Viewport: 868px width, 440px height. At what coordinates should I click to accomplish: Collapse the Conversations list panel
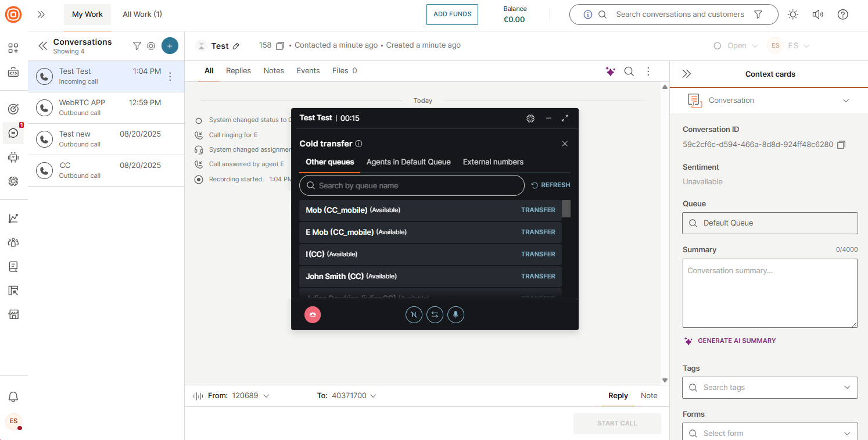click(42, 46)
